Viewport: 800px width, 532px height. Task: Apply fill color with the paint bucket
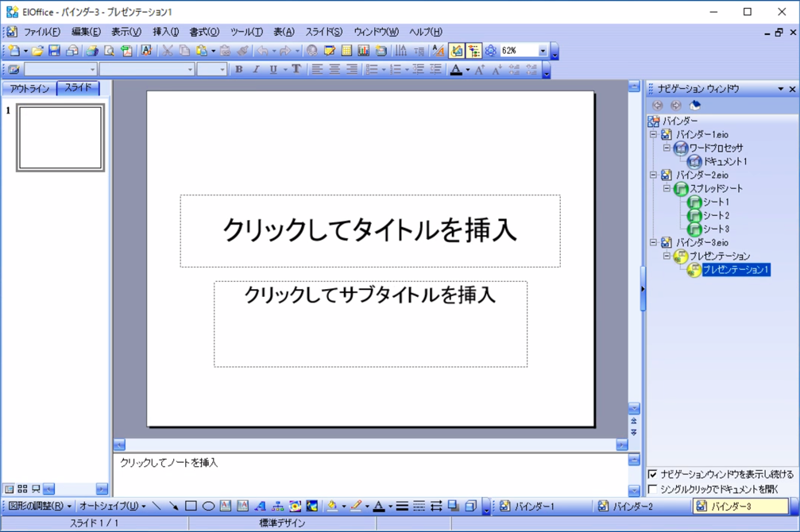[332, 506]
